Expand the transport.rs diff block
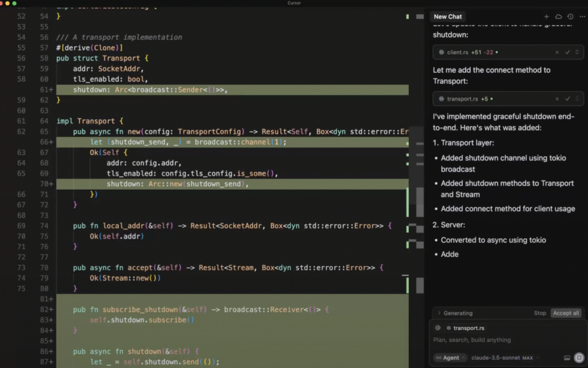 (x=577, y=99)
